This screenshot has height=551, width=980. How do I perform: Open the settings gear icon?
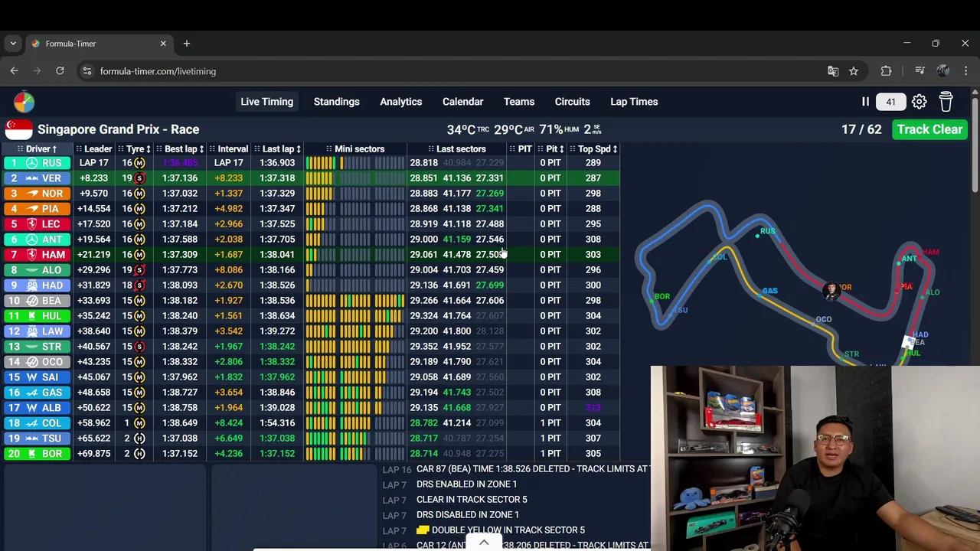[x=919, y=102]
